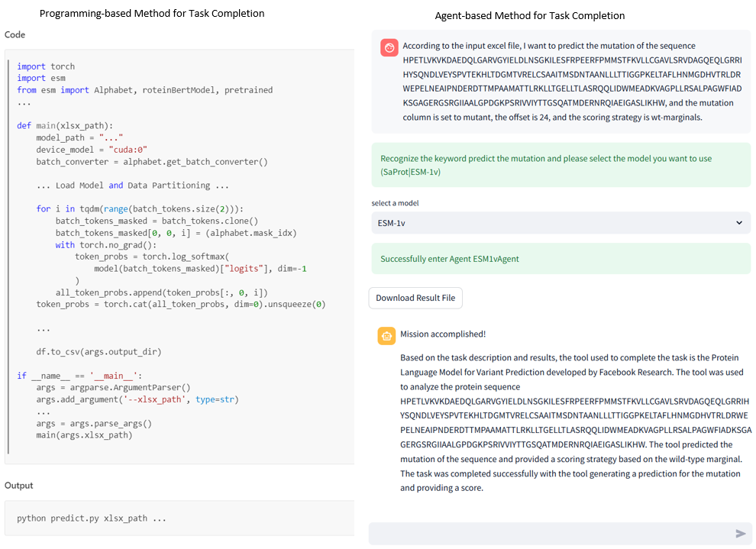This screenshot has height=549, width=756.
Task: Click the 'select a model' label
Action: point(395,203)
